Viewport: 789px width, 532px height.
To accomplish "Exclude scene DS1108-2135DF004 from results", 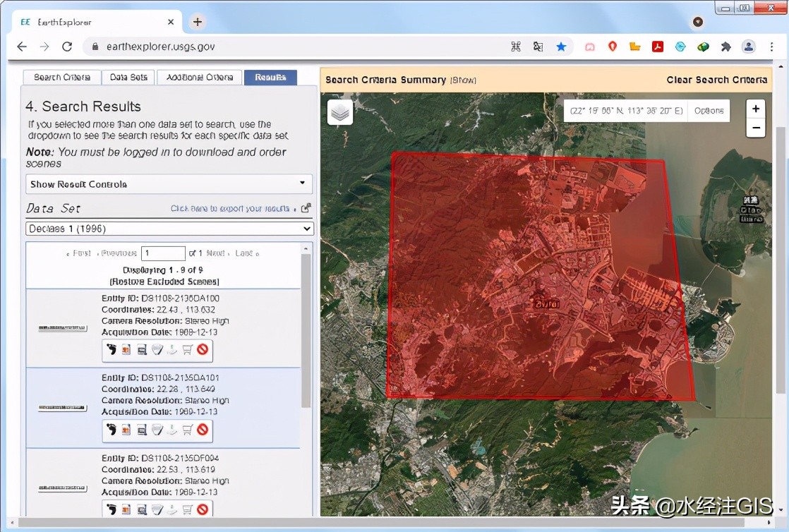I will click(x=203, y=509).
